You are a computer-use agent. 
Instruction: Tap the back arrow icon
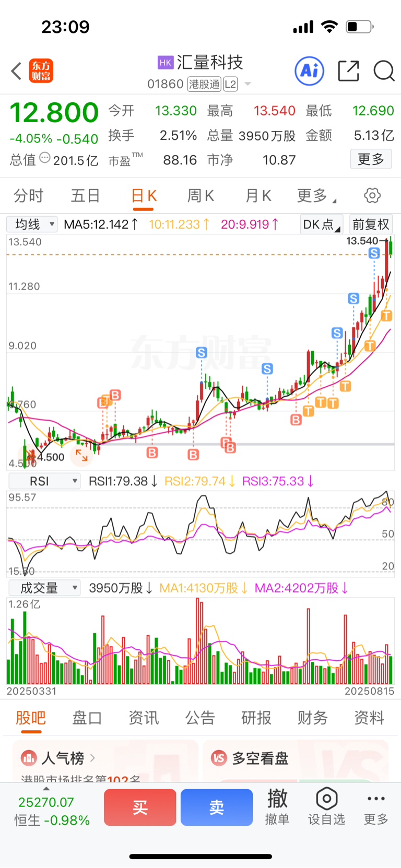[16, 71]
